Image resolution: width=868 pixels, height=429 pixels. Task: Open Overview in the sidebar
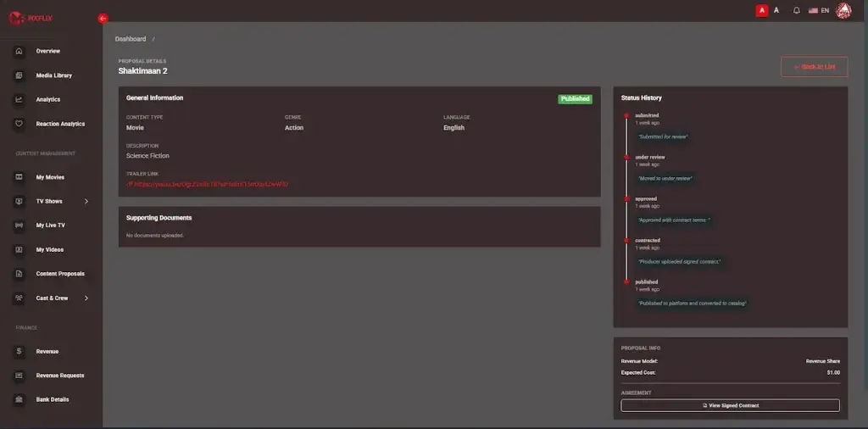pyautogui.click(x=48, y=51)
